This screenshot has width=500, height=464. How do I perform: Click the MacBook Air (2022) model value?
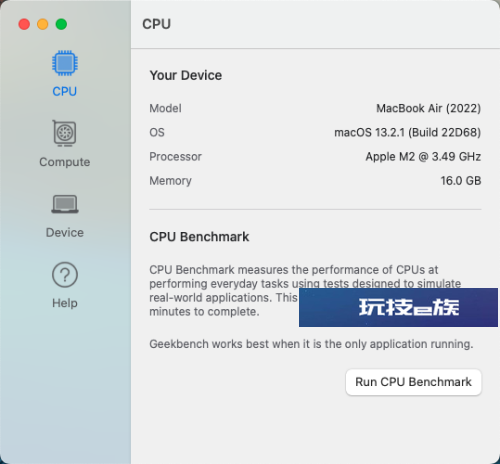click(x=428, y=108)
